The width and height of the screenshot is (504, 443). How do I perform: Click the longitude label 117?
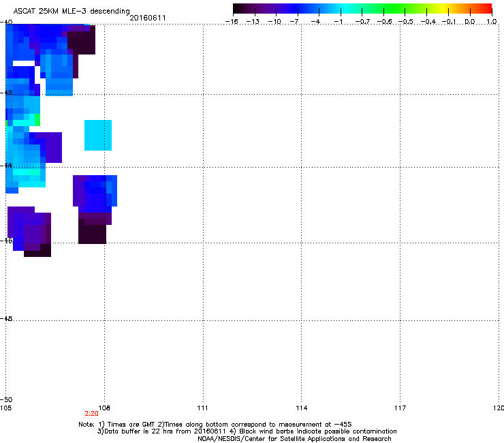400,408
